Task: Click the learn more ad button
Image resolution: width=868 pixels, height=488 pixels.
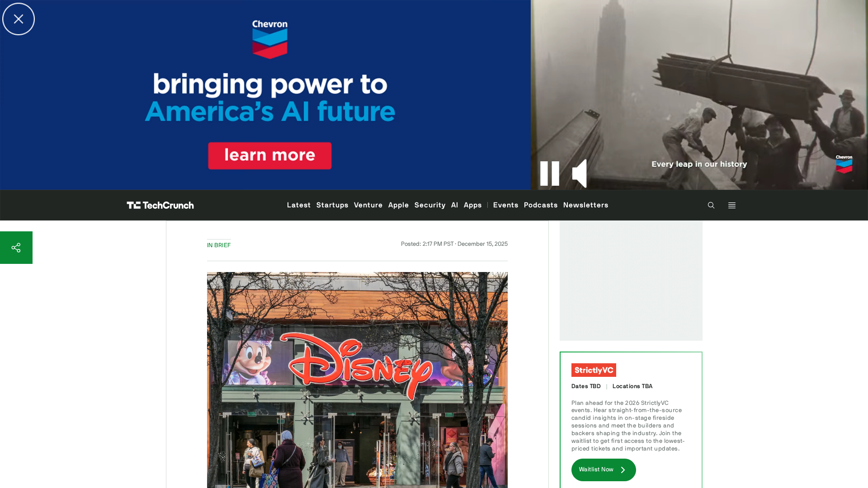Action: point(270,155)
